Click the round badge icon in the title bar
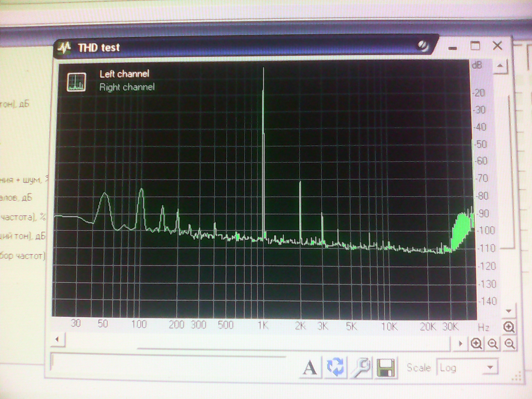The width and height of the screenshot is (532, 399). point(423,46)
